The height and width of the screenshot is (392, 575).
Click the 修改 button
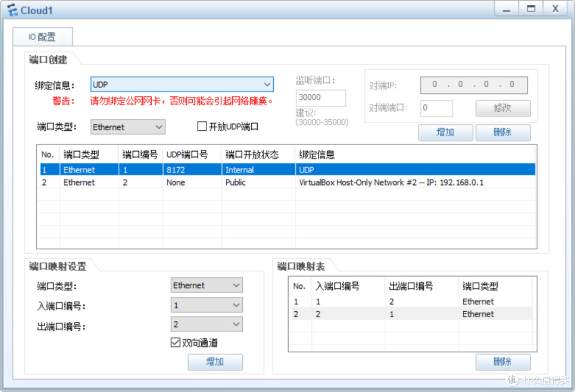[x=503, y=108]
